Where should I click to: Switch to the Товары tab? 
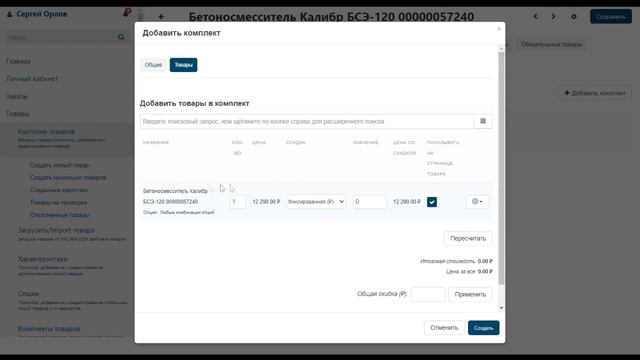click(x=183, y=65)
